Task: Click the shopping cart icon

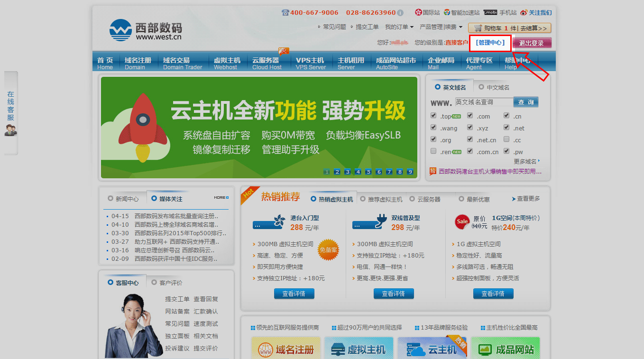Action: [x=478, y=28]
